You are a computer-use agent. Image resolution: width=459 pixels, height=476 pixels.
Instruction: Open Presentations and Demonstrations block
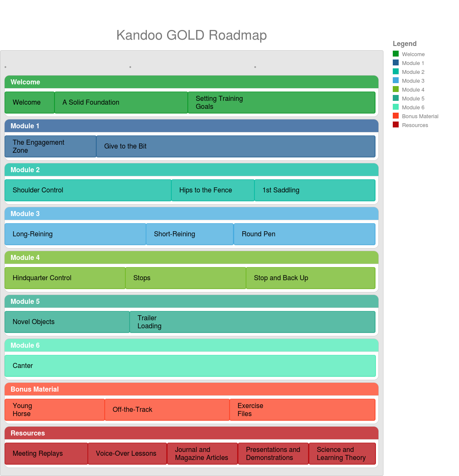pos(273,454)
